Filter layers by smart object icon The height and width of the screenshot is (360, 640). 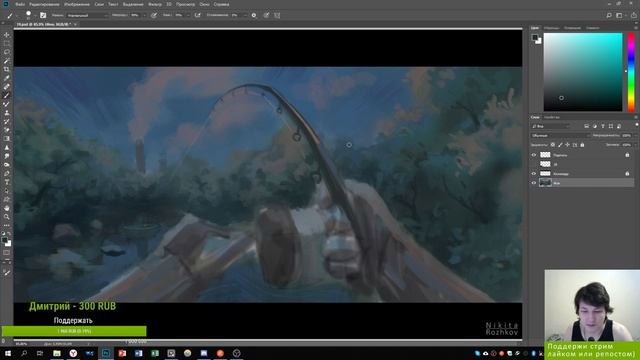click(x=619, y=126)
